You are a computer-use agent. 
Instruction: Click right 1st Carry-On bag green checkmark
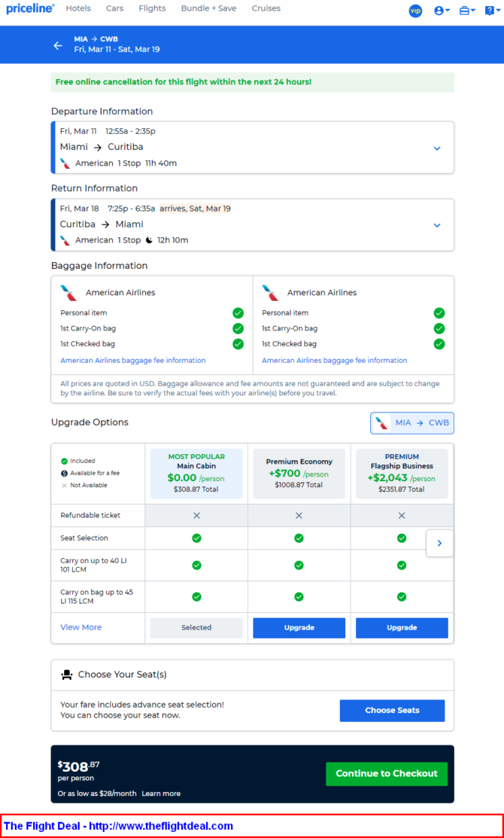439,329
